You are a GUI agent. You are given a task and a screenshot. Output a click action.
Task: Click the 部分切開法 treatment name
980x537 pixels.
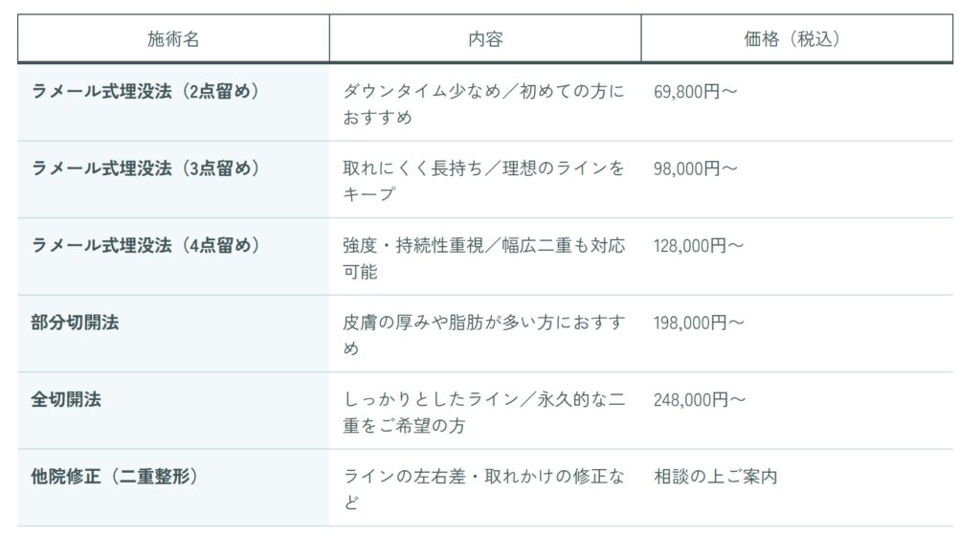pos(75,323)
